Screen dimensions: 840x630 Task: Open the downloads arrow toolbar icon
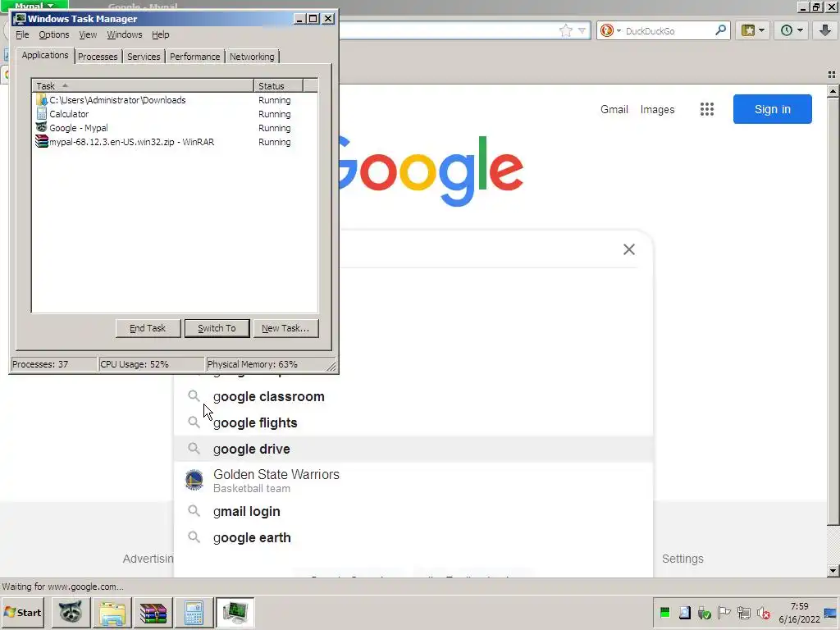(825, 30)
